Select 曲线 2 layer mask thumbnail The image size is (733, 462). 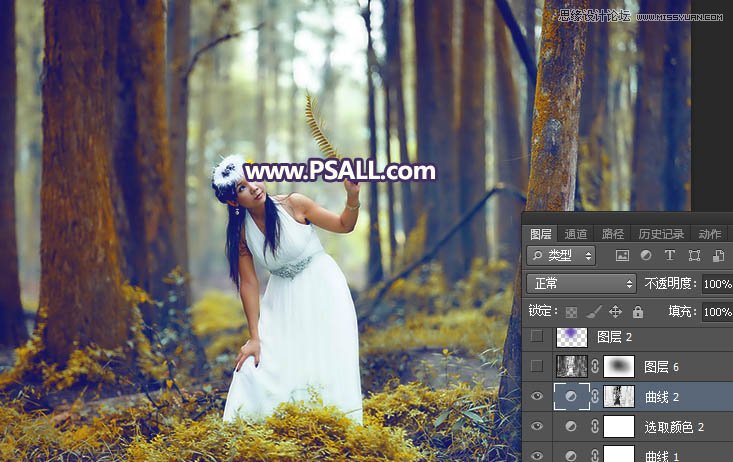(619, 397)
